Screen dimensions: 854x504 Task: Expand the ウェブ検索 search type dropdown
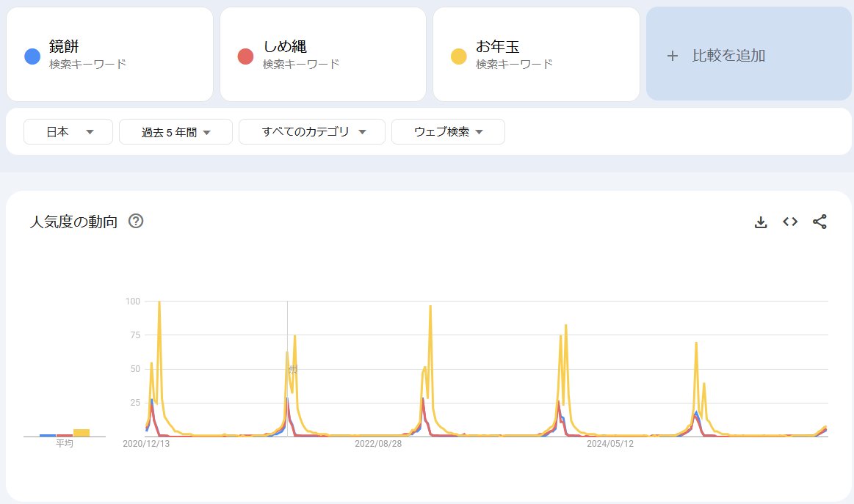coord(448,132)
